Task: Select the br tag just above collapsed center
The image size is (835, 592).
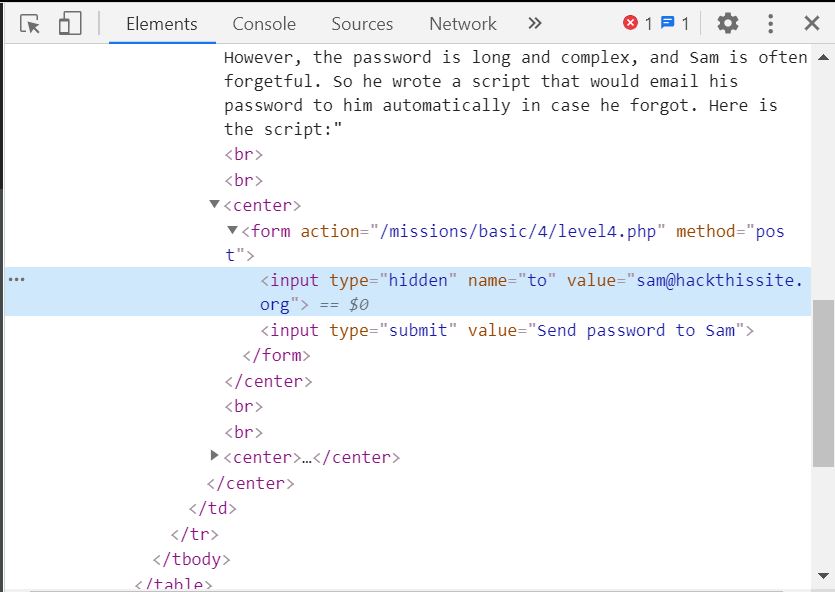Action: pos(244,432)
